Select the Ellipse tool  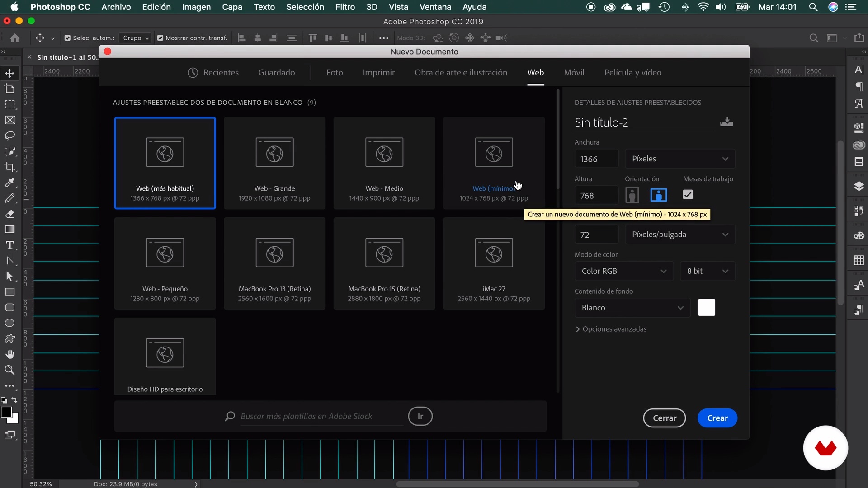[x=9, y=323]
